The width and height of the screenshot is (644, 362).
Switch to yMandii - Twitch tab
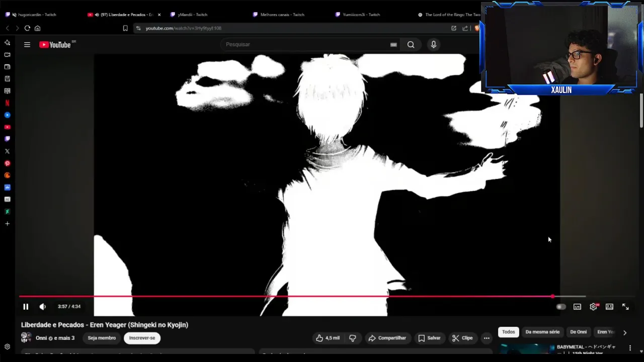(192, 15)
